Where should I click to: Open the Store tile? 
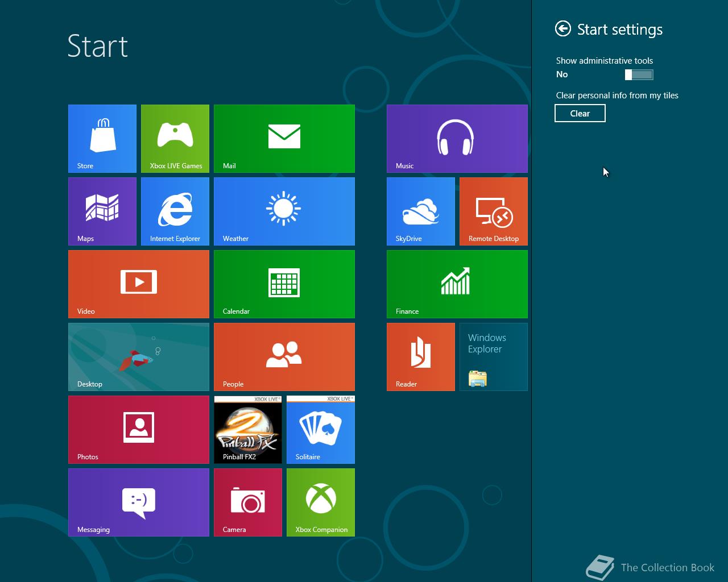[x=102, y=139]
